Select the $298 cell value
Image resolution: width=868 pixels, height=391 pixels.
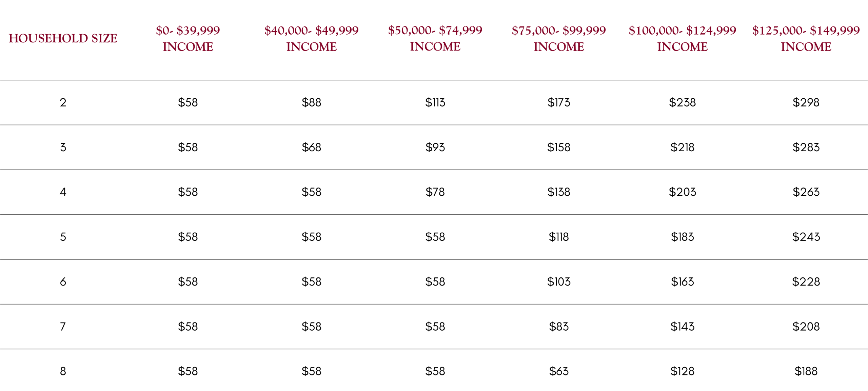click(x=806, y=102)
